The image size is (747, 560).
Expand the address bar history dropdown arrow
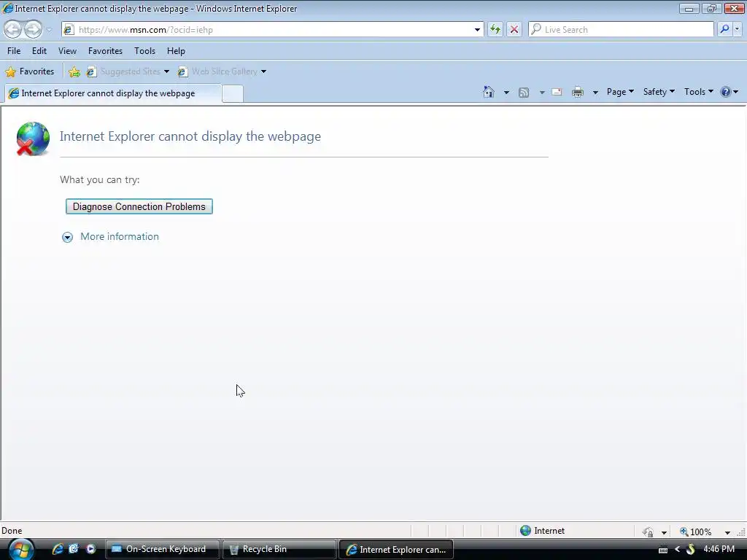(x=477, y=29)
